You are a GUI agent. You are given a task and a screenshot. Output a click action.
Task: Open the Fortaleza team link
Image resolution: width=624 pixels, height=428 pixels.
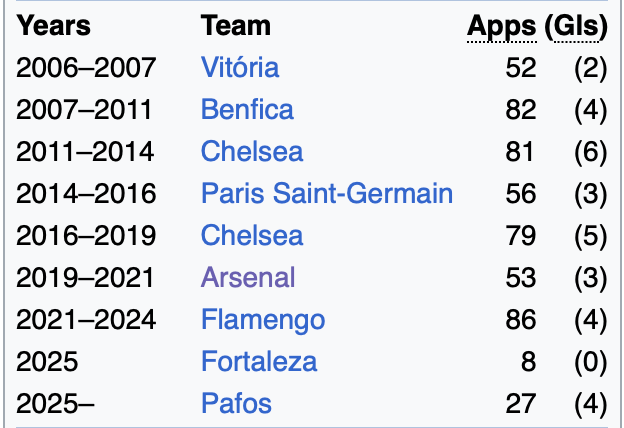(259, 362)
